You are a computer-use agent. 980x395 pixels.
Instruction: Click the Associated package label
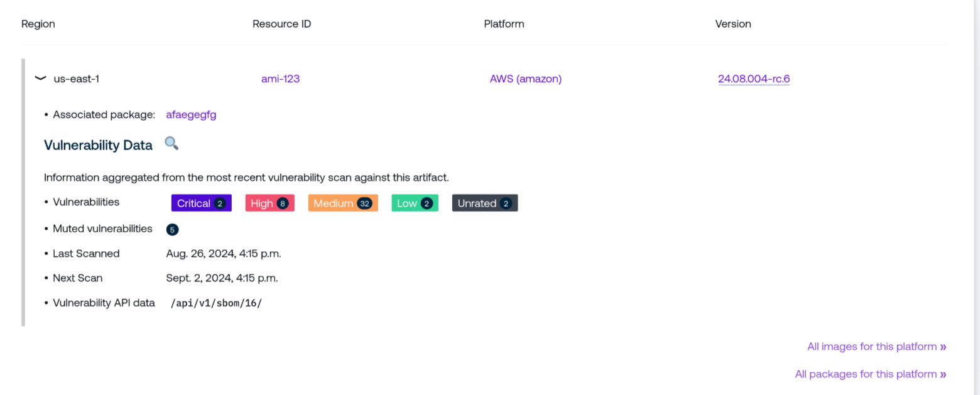(x=104, y=114)
